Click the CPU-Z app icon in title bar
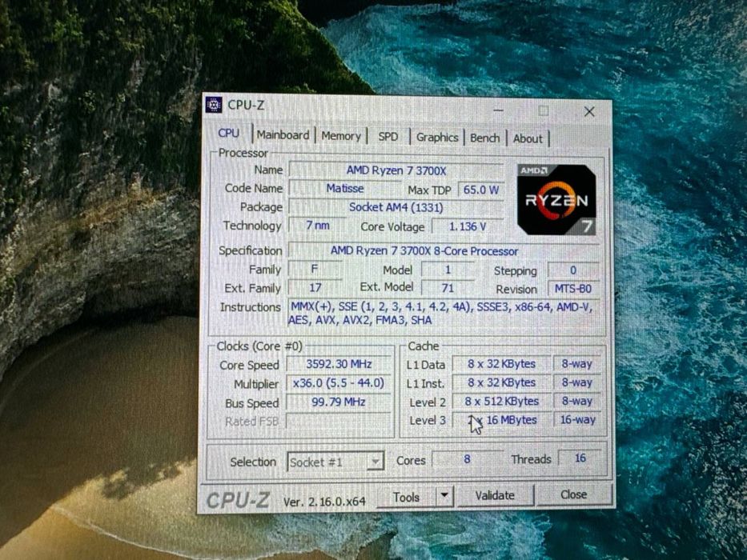This screenshot has height=560, width=747. [x=214, y=104]
